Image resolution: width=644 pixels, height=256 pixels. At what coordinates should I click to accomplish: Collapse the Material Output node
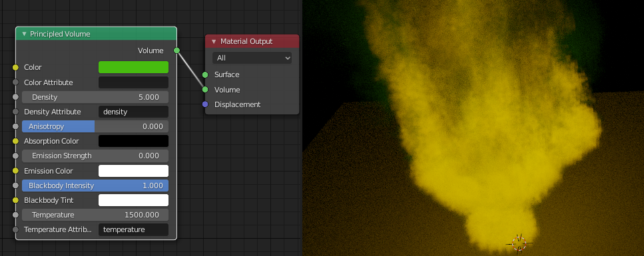click(214, 41)
